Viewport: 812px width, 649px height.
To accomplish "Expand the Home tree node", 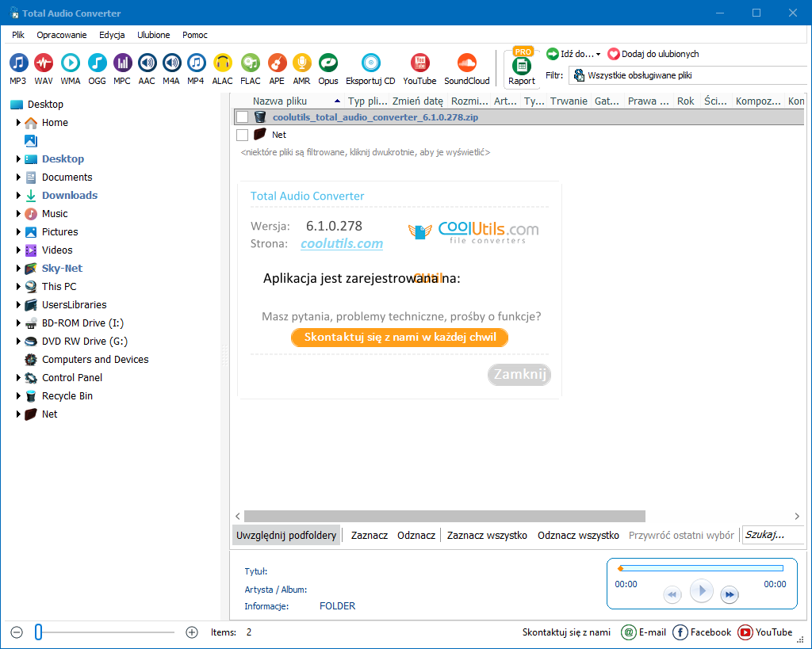I will 19,123.
